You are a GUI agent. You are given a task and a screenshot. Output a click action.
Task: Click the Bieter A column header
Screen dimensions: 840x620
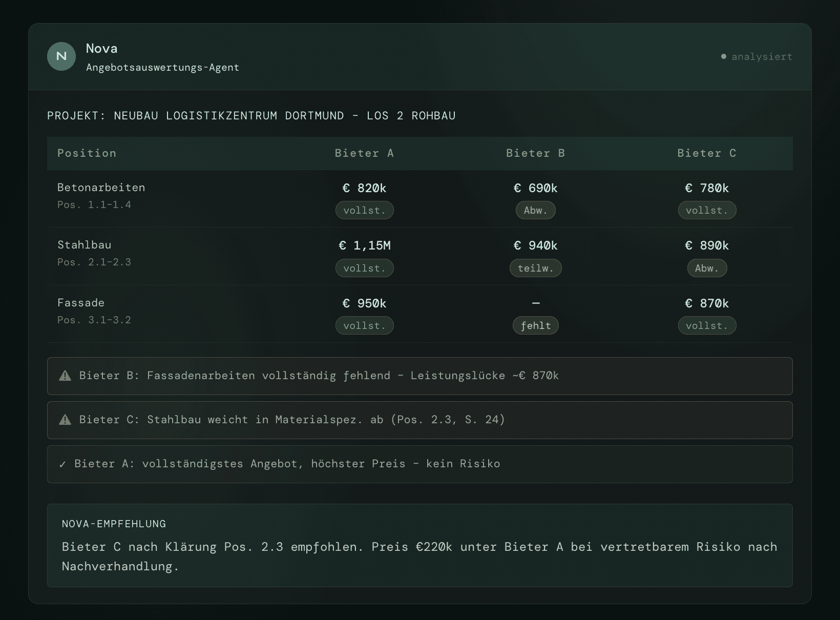(x=364, y=153)
